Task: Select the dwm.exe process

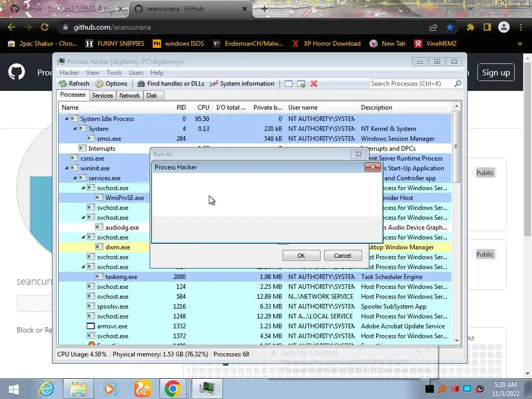Action: [x=104, y=247]
